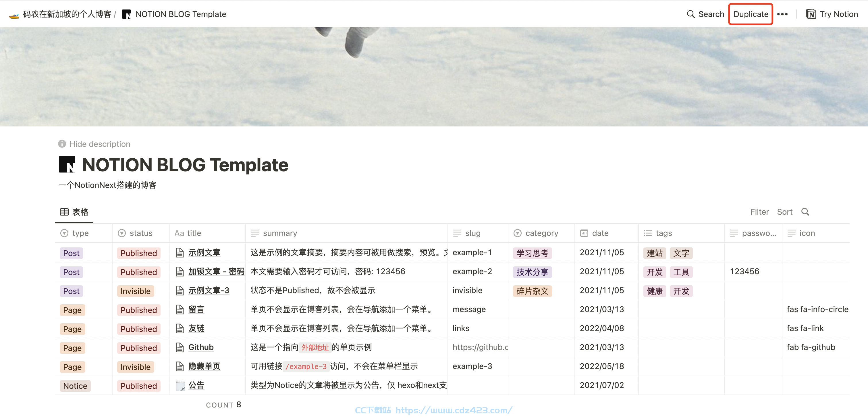This screenshot has width=868, height=419.
Task: Click the 技术分享 category tag
Action: pyautogui.click(x=532, y=272)
